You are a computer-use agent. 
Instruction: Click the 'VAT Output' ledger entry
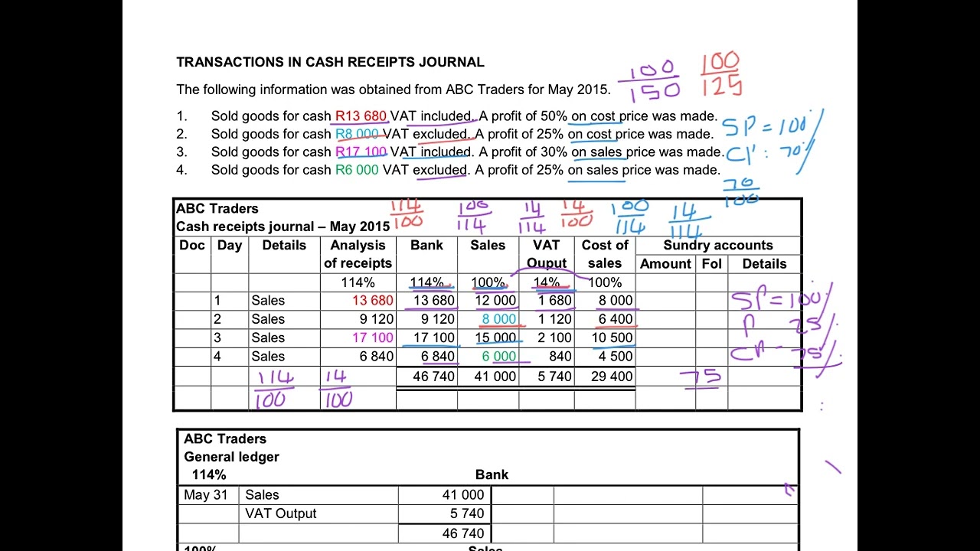[x=281, y=514]
